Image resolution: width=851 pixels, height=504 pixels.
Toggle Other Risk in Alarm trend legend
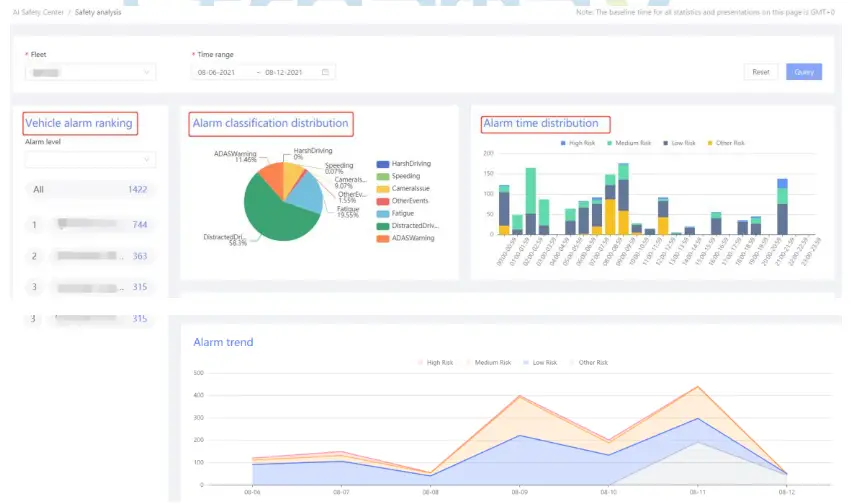(x=588, y=362)
